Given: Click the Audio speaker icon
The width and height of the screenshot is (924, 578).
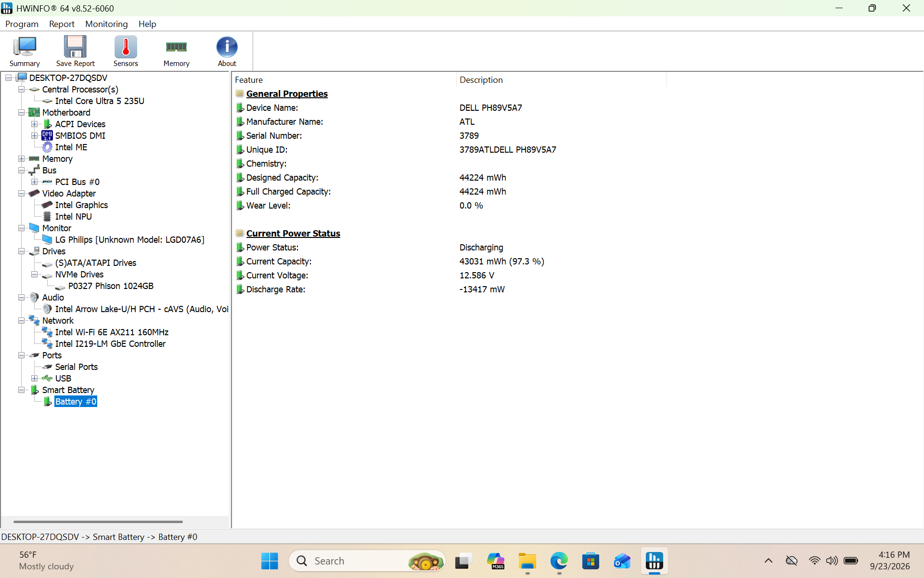Looking at the screenshot, I should pos(34,298).
